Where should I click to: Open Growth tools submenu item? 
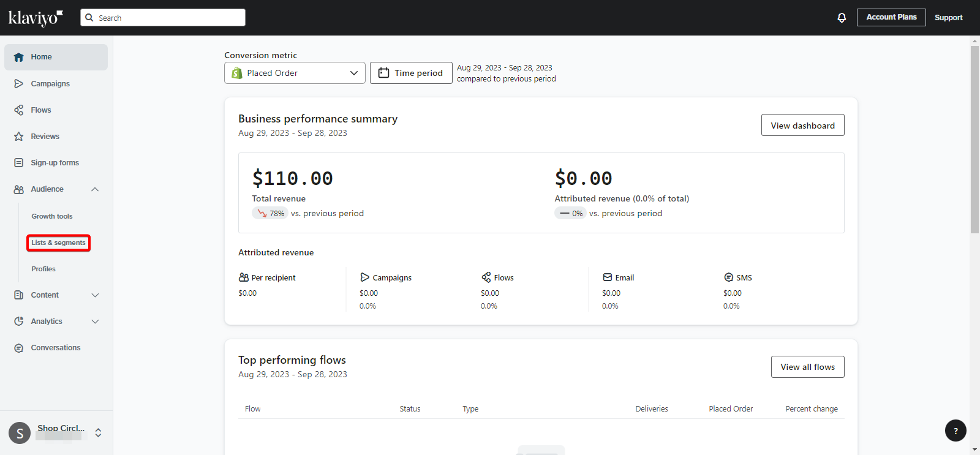coord(52,216)
